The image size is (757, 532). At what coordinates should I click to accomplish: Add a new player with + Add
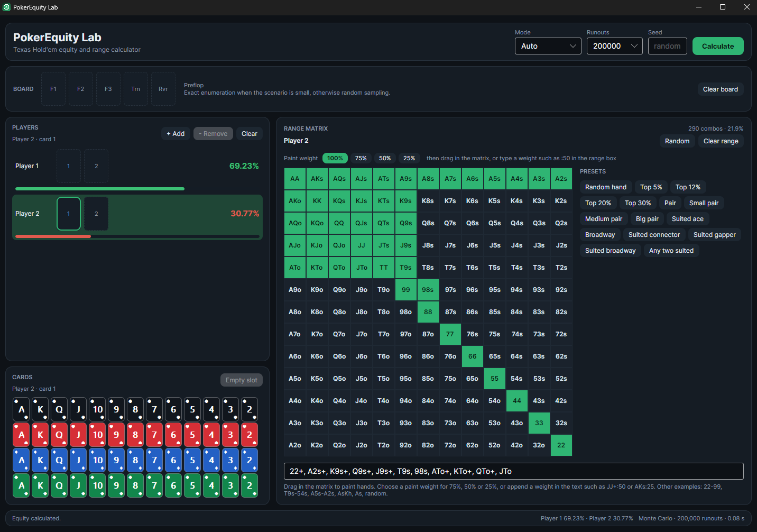click(x=176, y=134)
